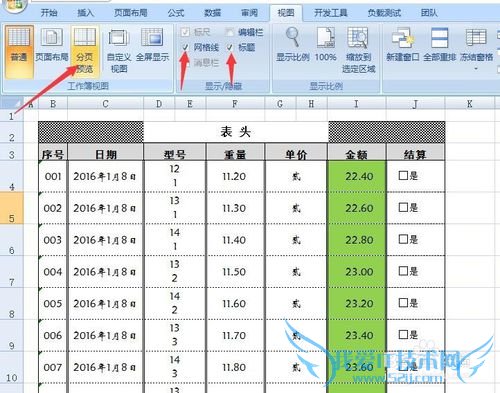500x393 pixels.
Task: Click the □是 cell in row 005
Action: (415, 304)
